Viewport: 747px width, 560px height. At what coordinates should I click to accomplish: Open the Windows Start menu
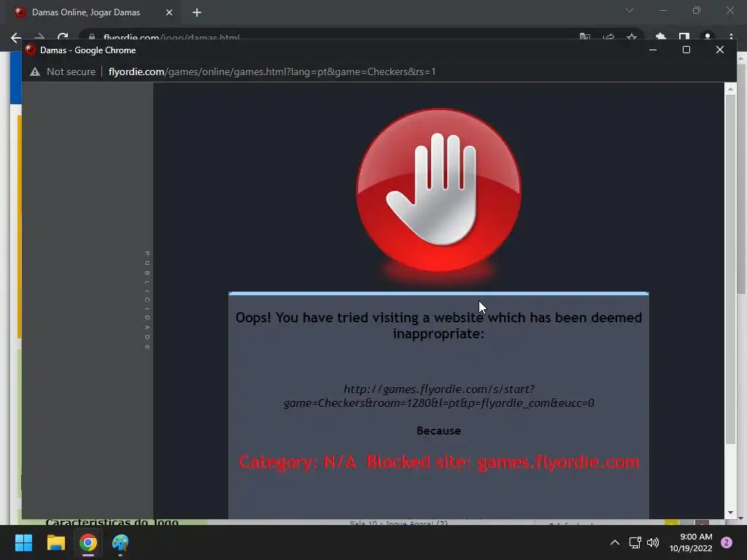pyautogui.click(x=23, y=542)
